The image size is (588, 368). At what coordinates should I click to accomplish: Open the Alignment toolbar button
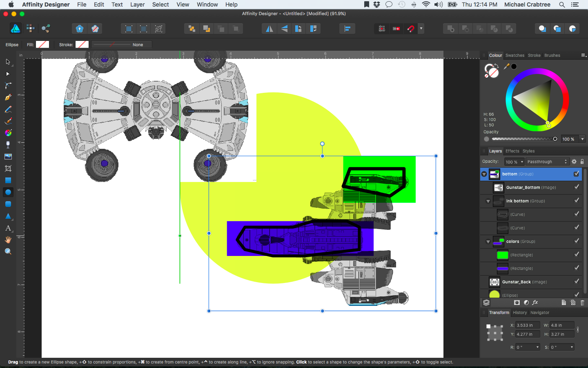[x=347, y=29]
